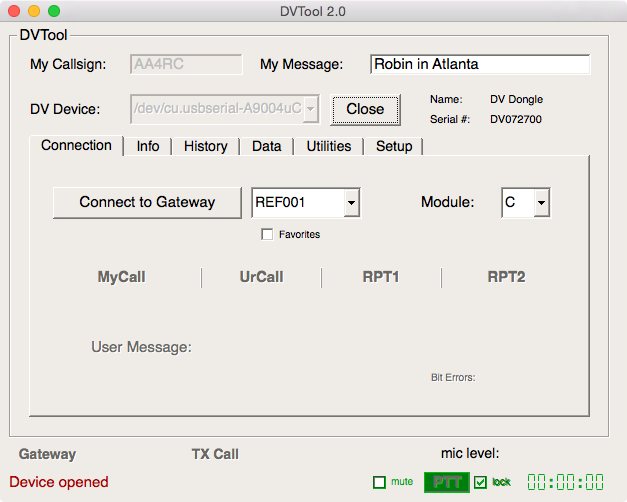Enable the Favorites checkbox

pos(267,234)
